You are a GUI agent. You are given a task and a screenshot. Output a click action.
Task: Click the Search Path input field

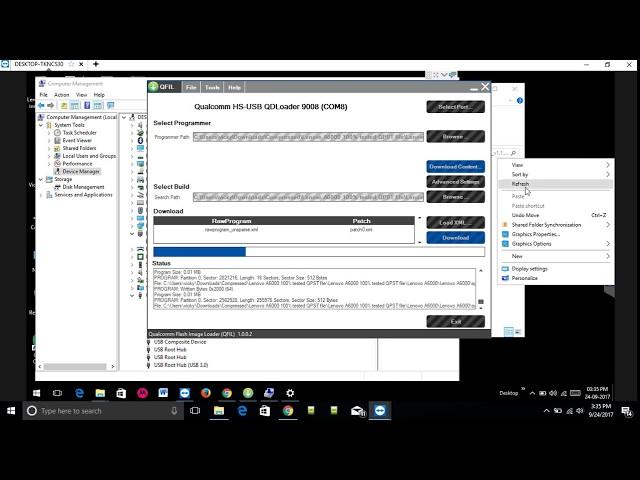point(308,197)
